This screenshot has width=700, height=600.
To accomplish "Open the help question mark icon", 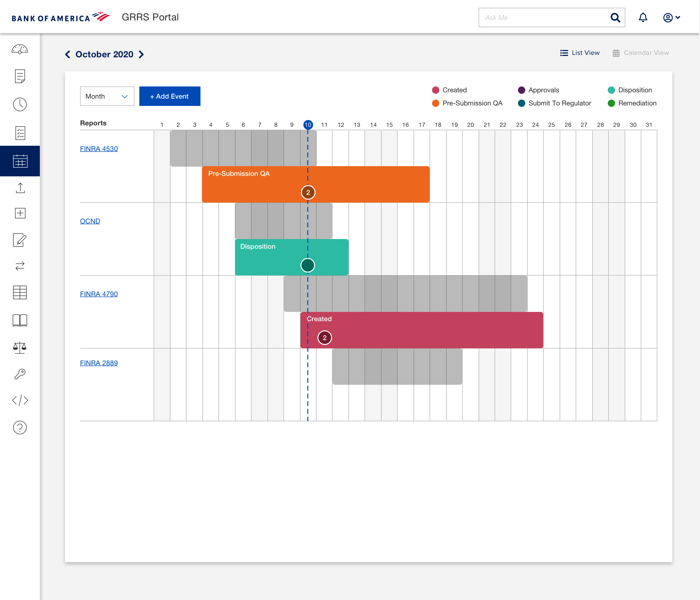I will [20, 428].
